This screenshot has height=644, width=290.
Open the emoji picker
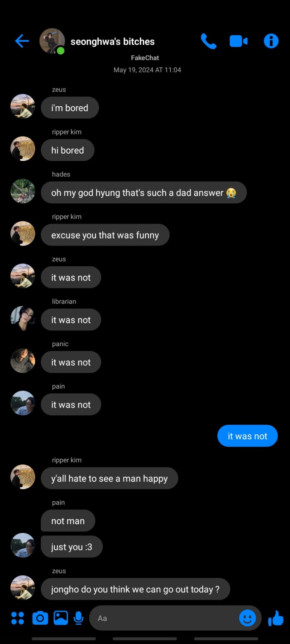tap(247, 618)
